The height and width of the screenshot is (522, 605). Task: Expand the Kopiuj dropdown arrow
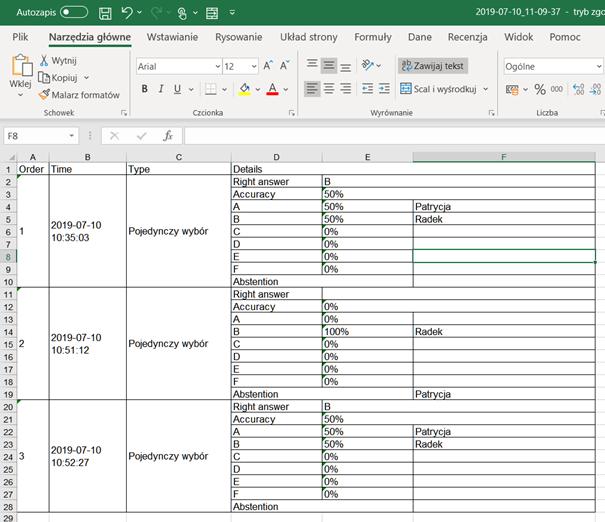click(x=86, y=78)
